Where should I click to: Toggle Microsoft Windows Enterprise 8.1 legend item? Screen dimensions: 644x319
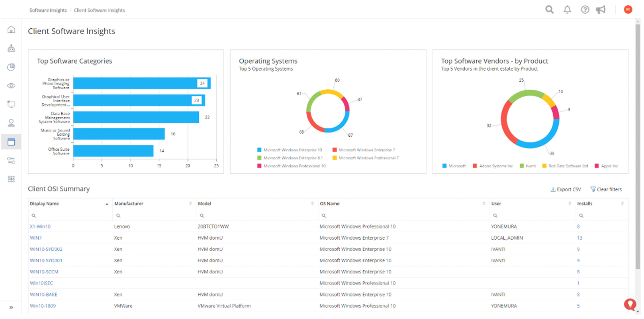click(290, 158)
